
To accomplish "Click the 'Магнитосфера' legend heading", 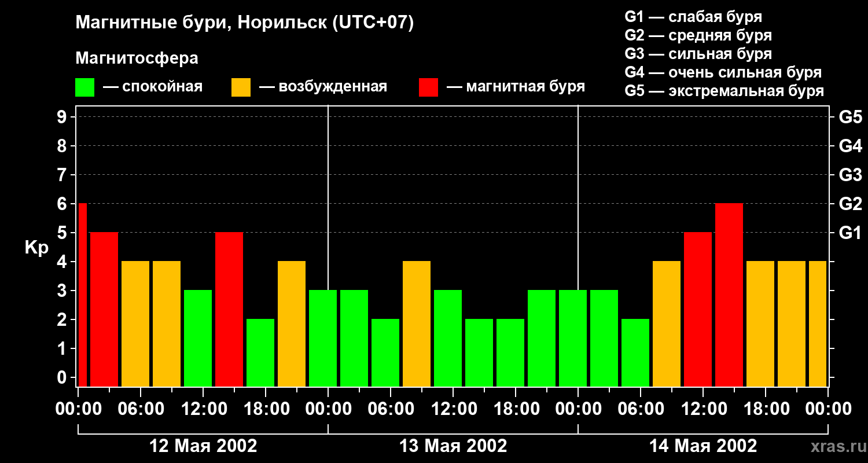I will (x=137, y=58).
